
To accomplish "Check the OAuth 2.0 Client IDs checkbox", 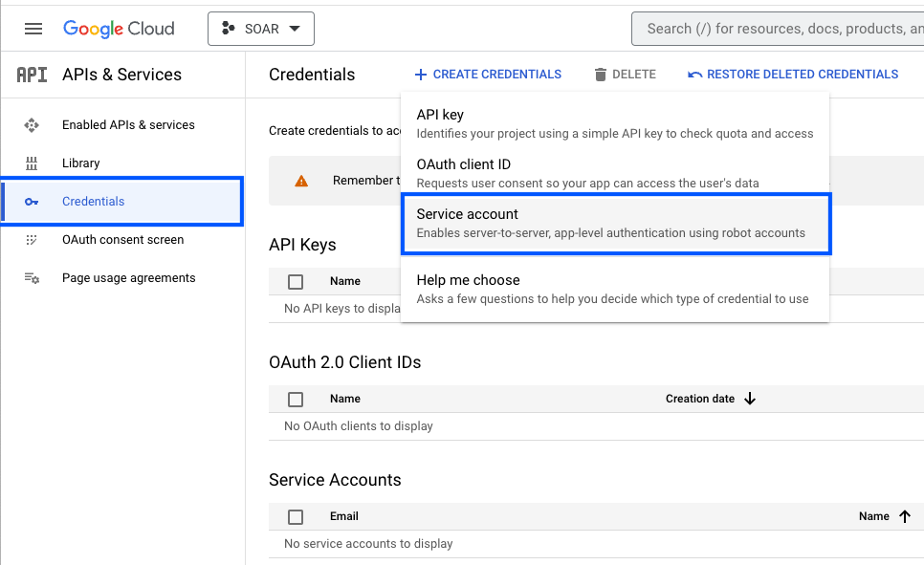I will pyautogui.click(x=296, y=399).
